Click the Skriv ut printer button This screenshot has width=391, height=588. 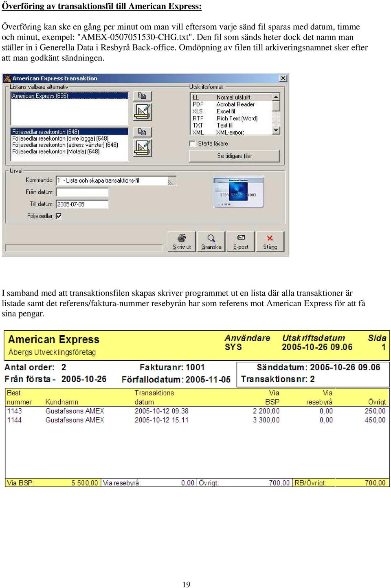pyautogui.click(x=182, y=242)
